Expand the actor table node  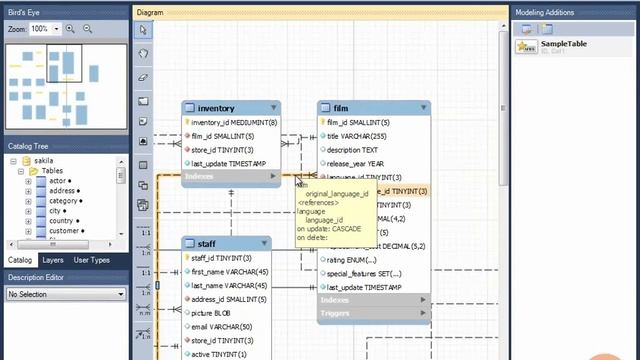[x=28, y=181]
